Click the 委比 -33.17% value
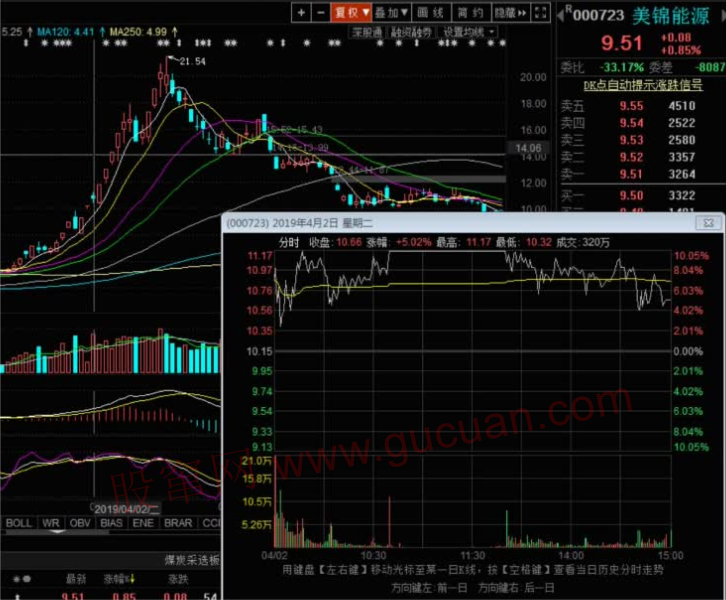Screen dimensions: 726x600 621,68
